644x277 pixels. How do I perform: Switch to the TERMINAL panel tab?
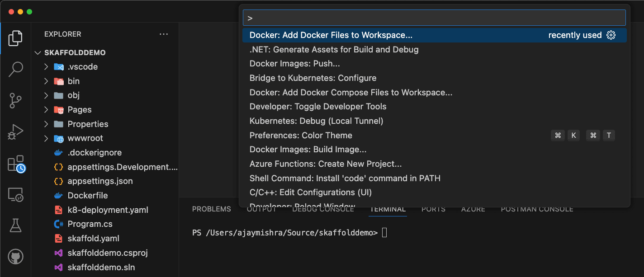click(388, 209)
